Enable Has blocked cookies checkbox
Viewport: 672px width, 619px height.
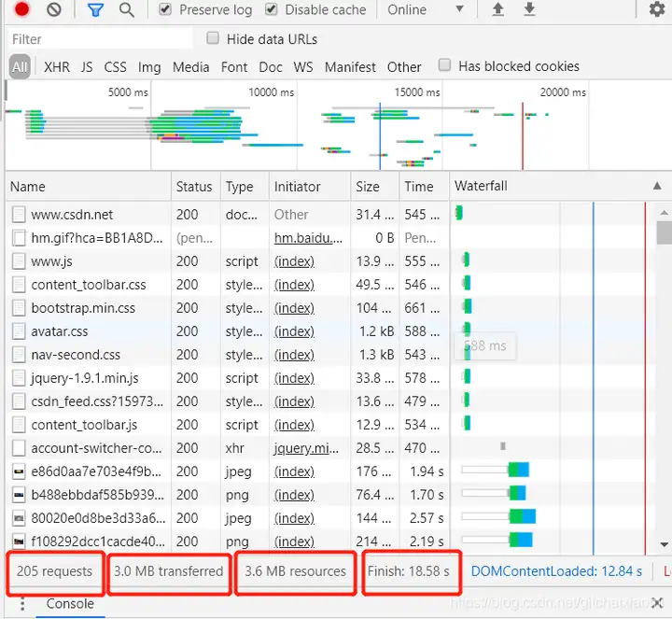445,64
